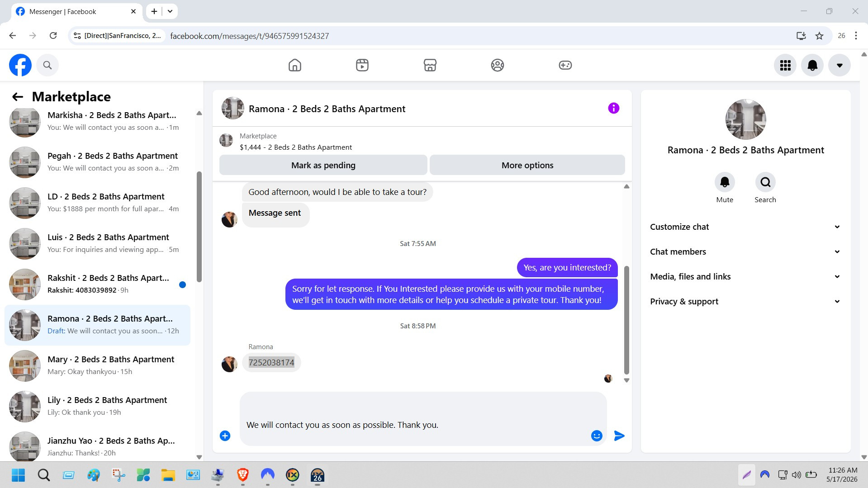Open the emoji picker icon
This screenshot has height=488, width=868.
[597, 436]
